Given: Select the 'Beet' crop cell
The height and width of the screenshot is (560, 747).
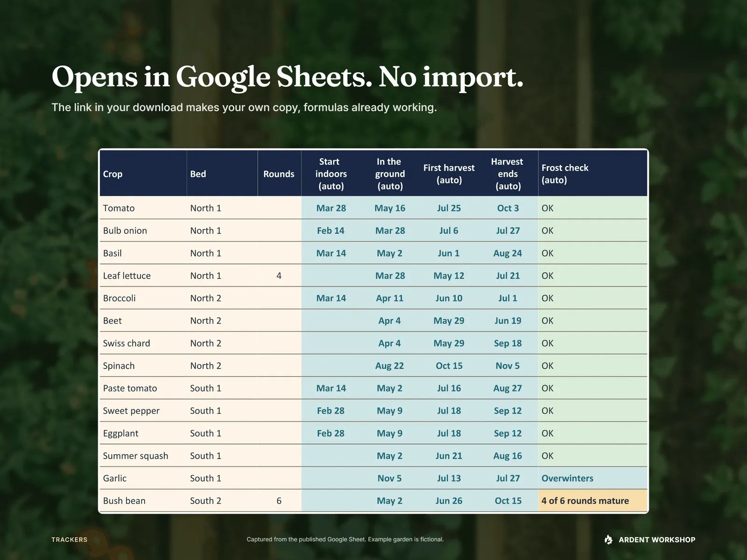Looking at the screenshot, I should [x=143, y=321].
